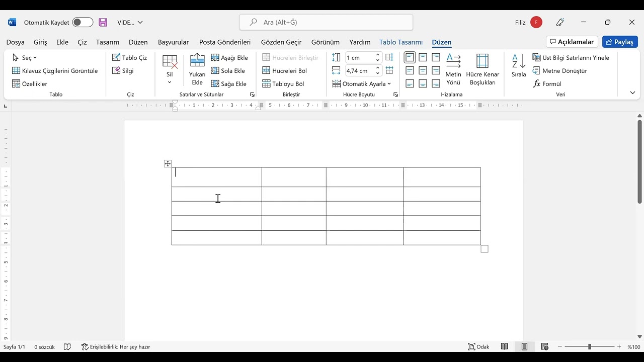Click distribute columns evenly icon
The height and width of the screenshot is (362, 644).
pos(389,70)
